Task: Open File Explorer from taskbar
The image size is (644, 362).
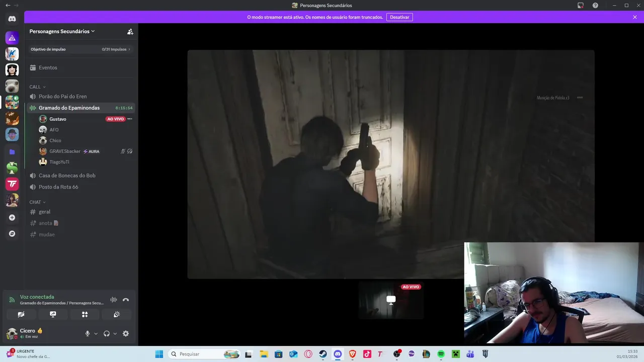Action: (264, 354)
